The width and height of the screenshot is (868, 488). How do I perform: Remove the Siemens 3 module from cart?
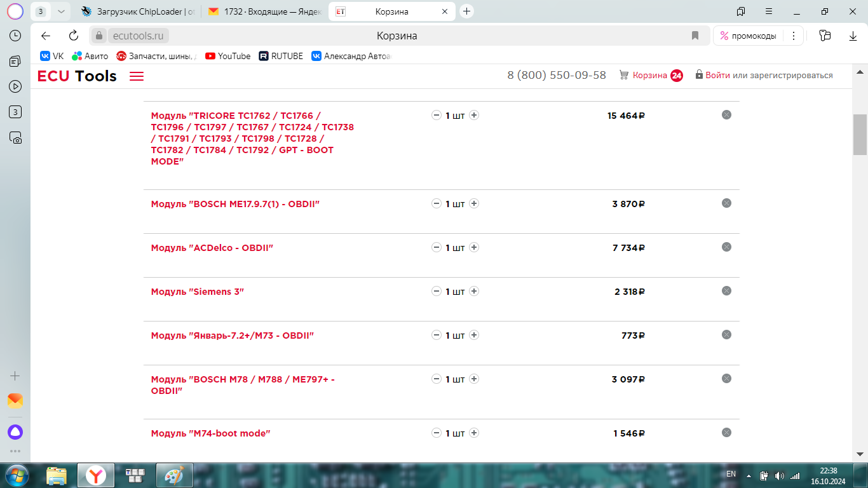[x=726, y=291]
